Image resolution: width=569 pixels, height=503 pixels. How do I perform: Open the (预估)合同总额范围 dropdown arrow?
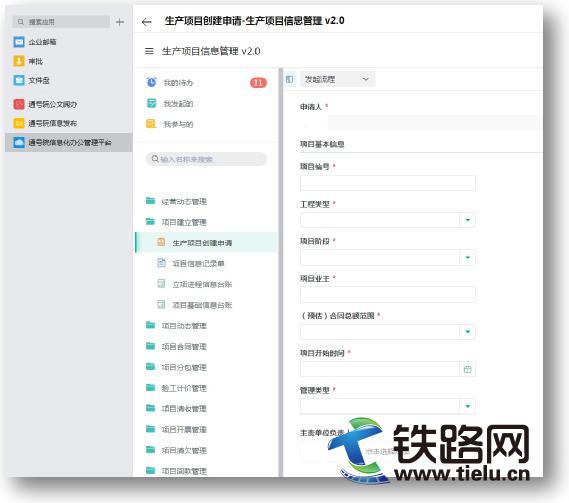[468, 332]
